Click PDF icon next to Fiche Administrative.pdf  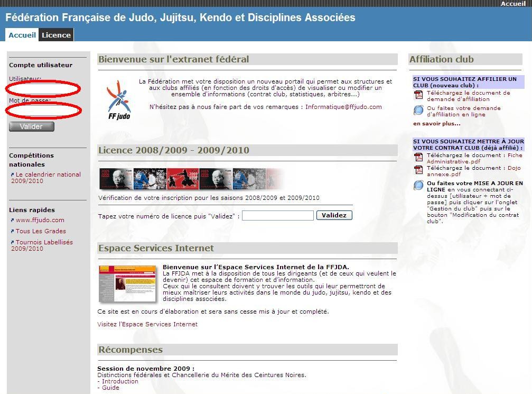(418, 158)
